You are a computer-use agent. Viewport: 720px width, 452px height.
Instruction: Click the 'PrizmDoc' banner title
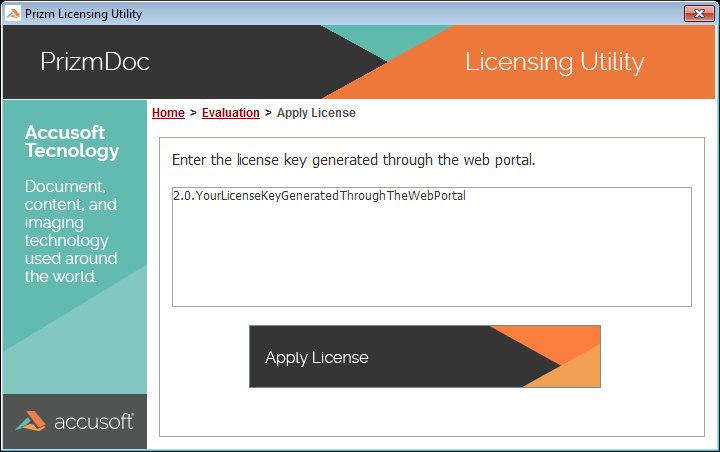coord(95,62)
